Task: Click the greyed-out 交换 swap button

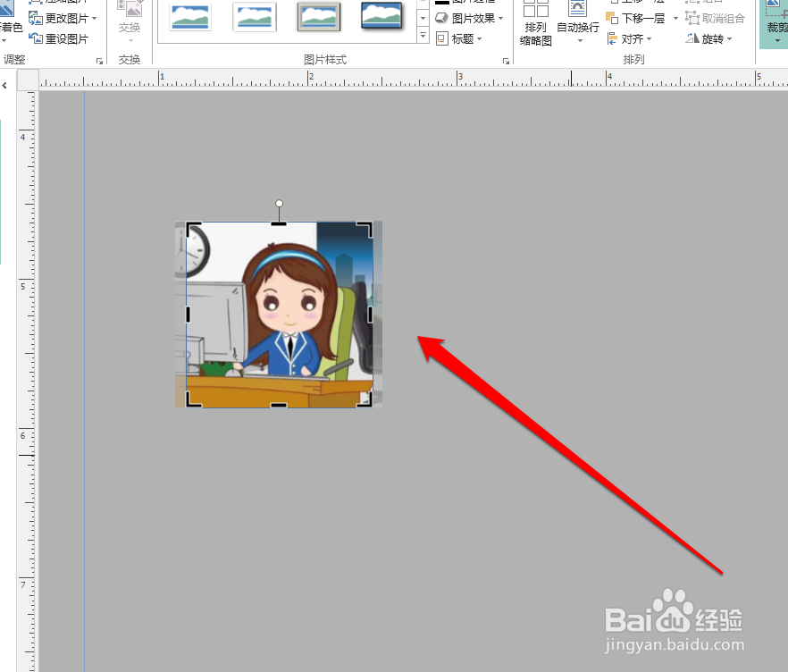Action: [130, 23]
